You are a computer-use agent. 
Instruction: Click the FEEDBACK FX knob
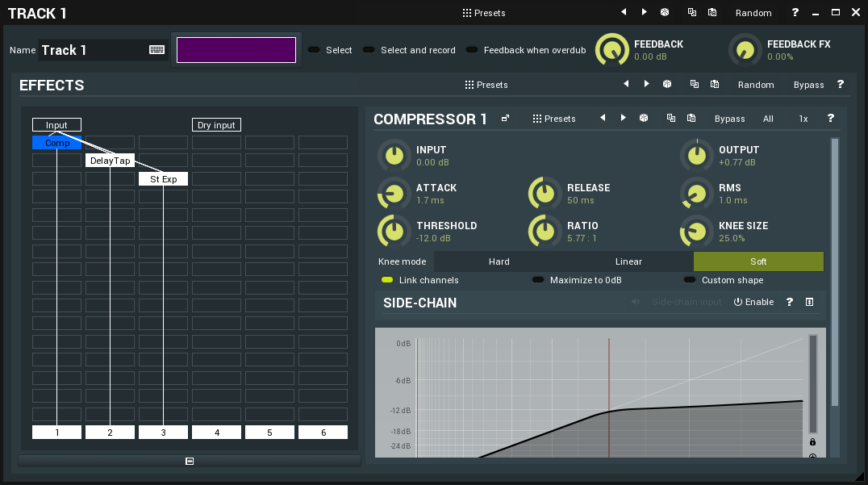pos(745,50)
